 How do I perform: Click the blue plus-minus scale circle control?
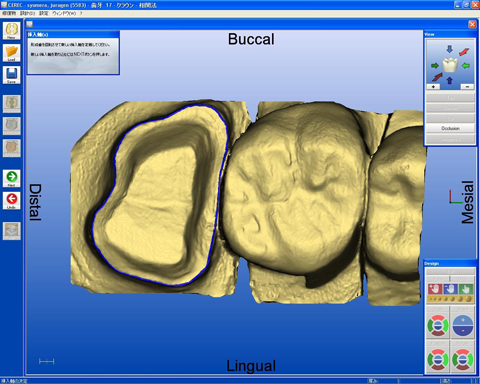click(463, 326)
